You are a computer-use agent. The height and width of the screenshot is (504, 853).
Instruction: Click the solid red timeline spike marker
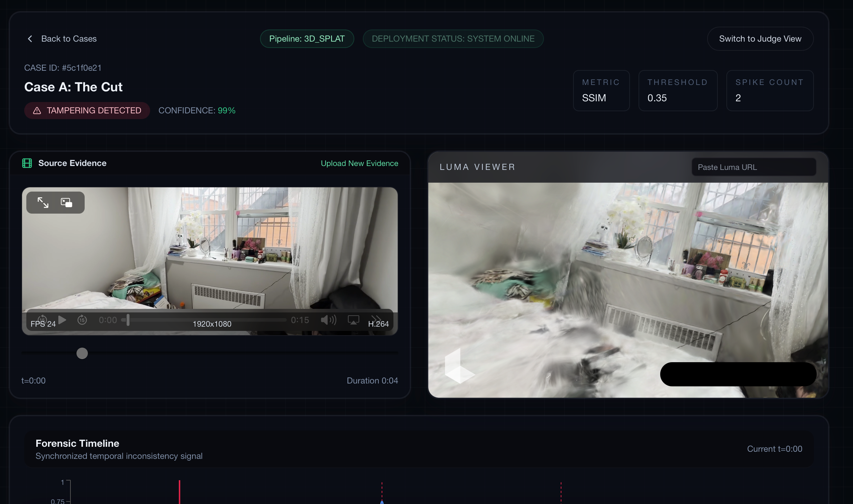click(x=180, y=492)
